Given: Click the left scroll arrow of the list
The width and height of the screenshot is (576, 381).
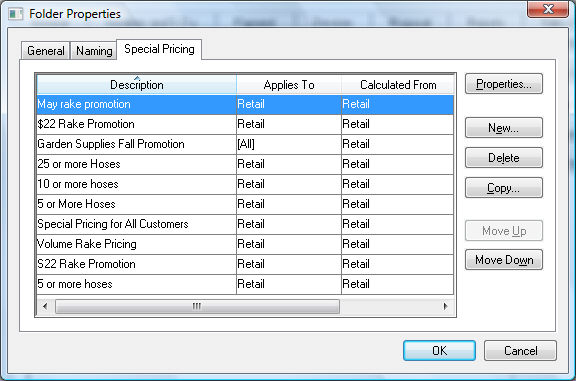Looking at the screenshot, I should [x=45, y=306].
